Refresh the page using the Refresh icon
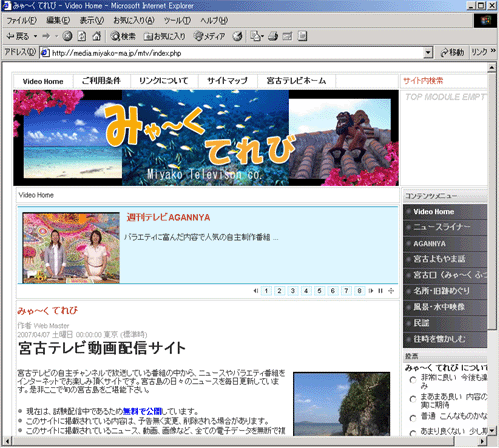 coord(82,36)
